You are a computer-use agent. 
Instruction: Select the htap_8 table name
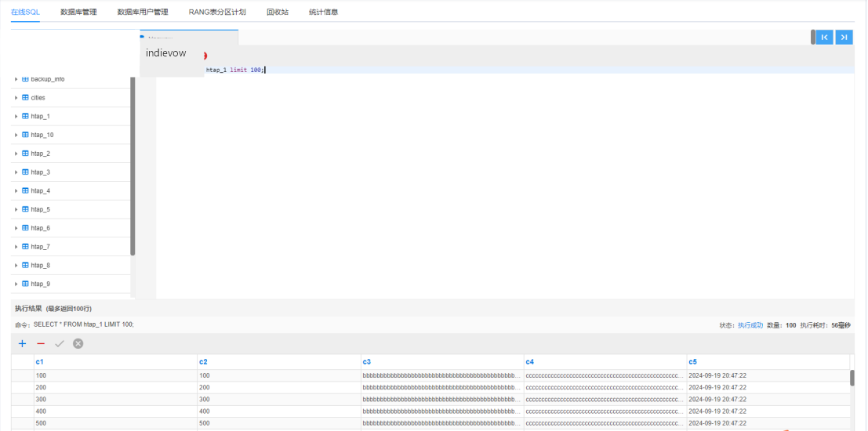(41, 265)
